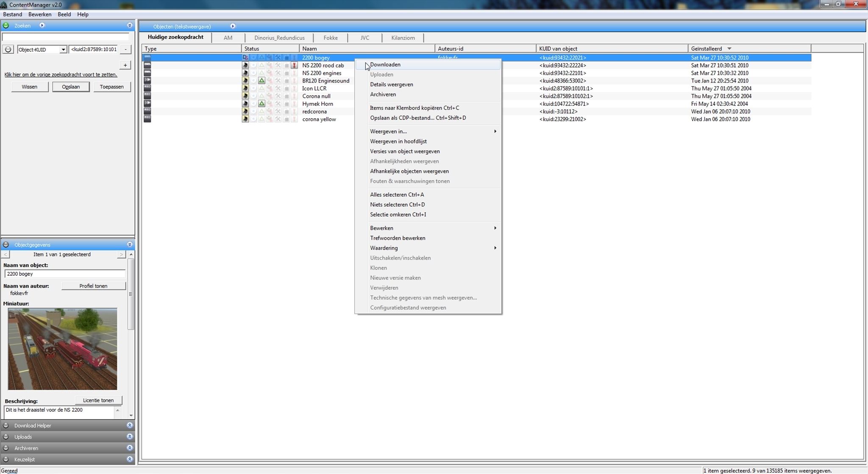Click the round icon on the Objectgegevens header

[x=6, y=245]
